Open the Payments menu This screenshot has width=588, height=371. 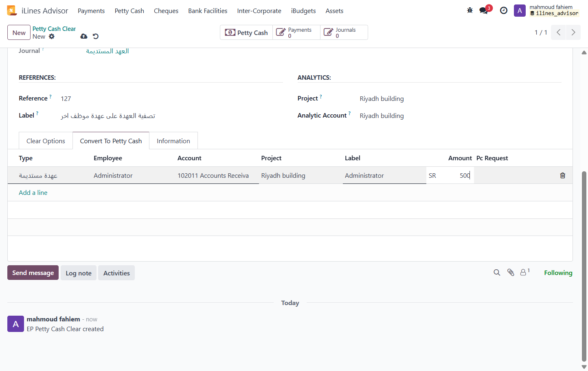(x=91, y=11)
